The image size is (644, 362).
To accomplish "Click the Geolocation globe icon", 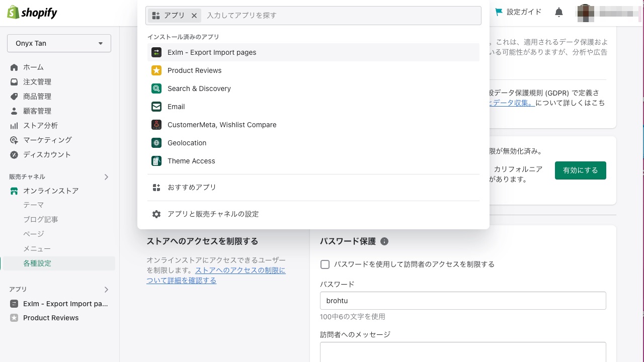I will 156,143.
